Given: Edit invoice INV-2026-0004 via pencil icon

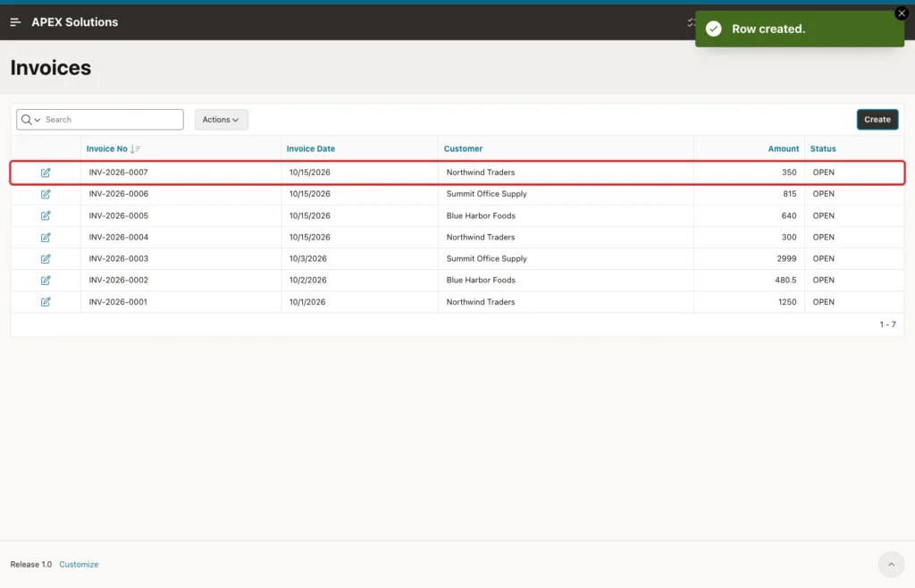Looking at the screenshot, I should 46,238.
